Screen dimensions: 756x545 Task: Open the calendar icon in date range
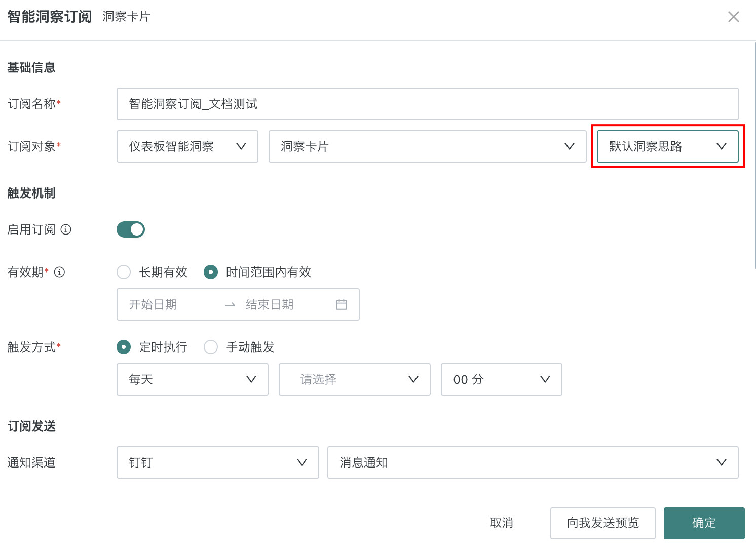(342, 304)
